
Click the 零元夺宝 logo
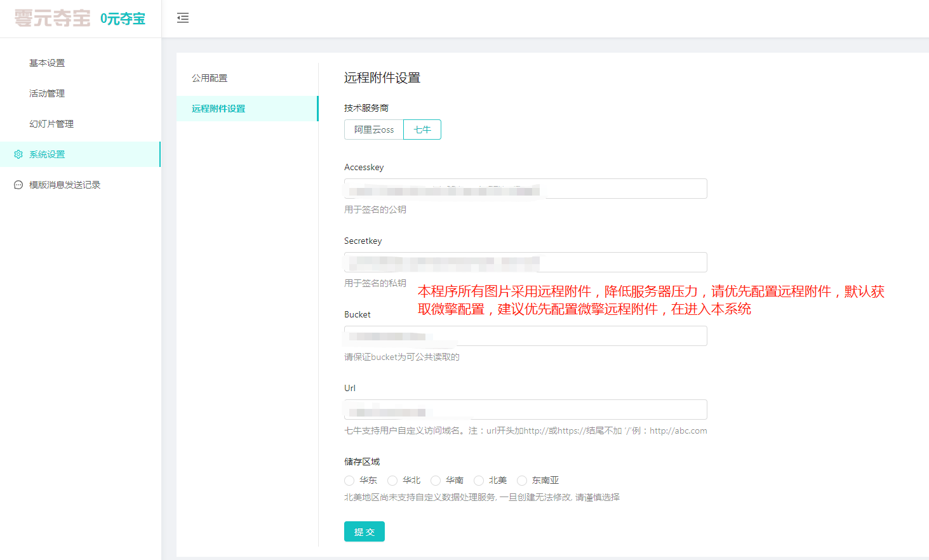pyautogui.click(x=53, y=18)
